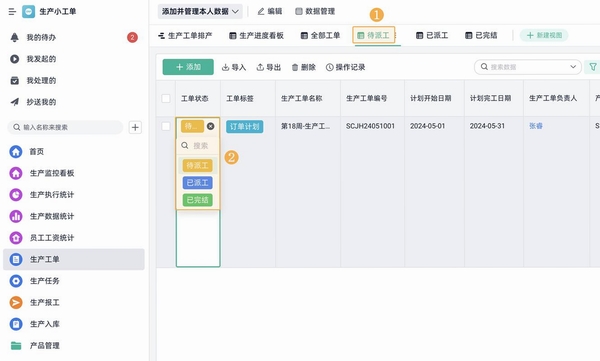Open 操作记录 clock icon

coord(329,67)
